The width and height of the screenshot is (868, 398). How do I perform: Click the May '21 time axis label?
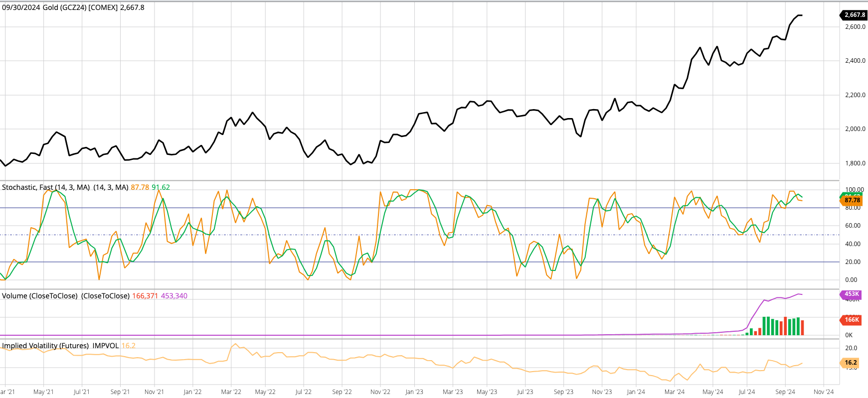click(43, 392)
